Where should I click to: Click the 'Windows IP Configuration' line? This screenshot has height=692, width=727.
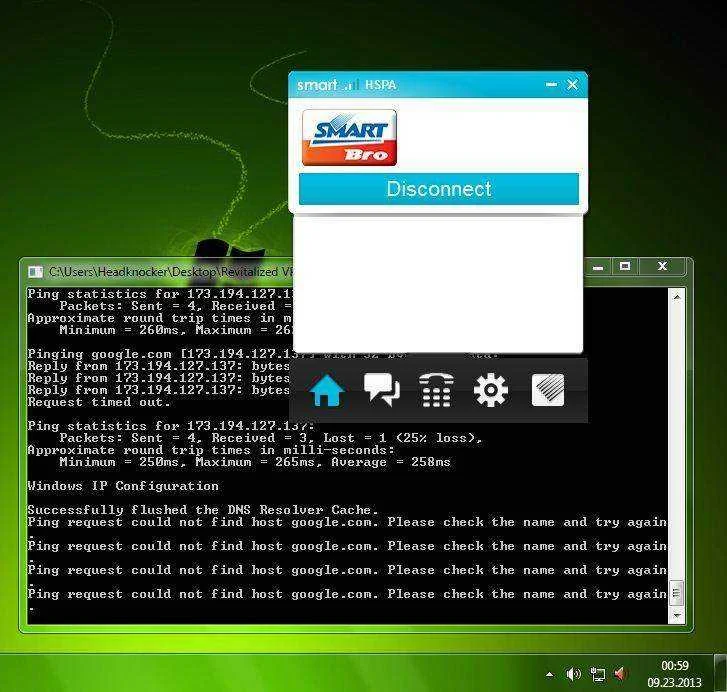pos(123,486)
